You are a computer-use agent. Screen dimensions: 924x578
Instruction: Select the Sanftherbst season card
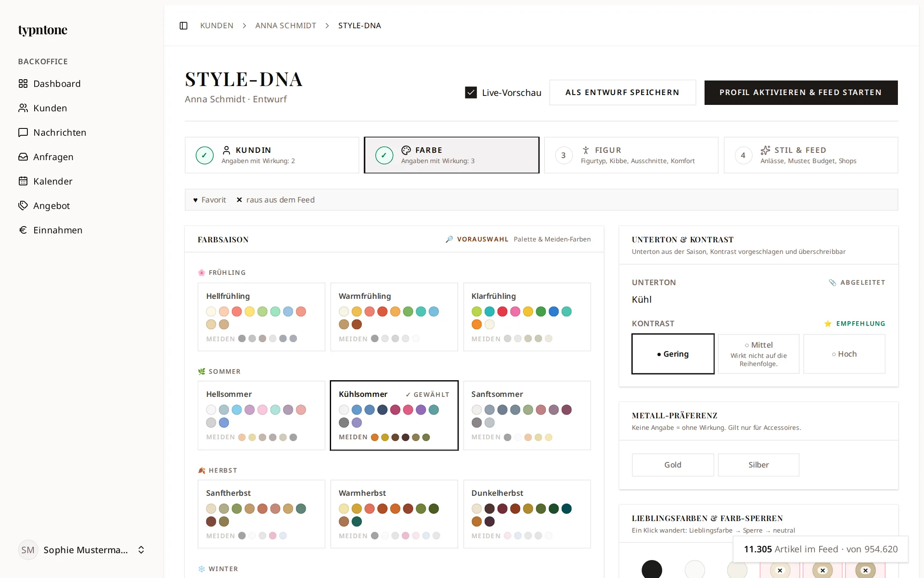click(261, 514)
